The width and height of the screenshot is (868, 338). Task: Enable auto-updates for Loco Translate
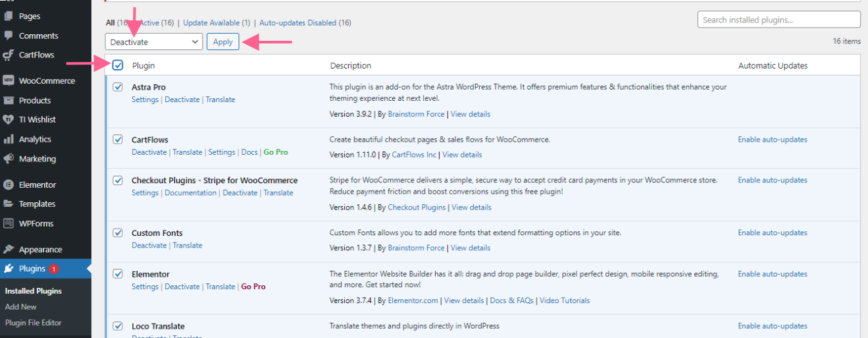(773, 326)
